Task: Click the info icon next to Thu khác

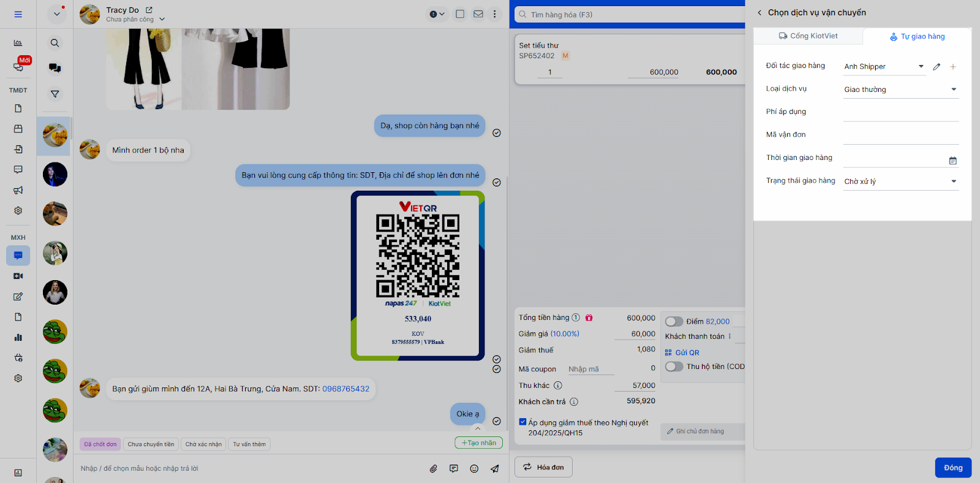Action: pyautogui.click(x=558, y=386)
